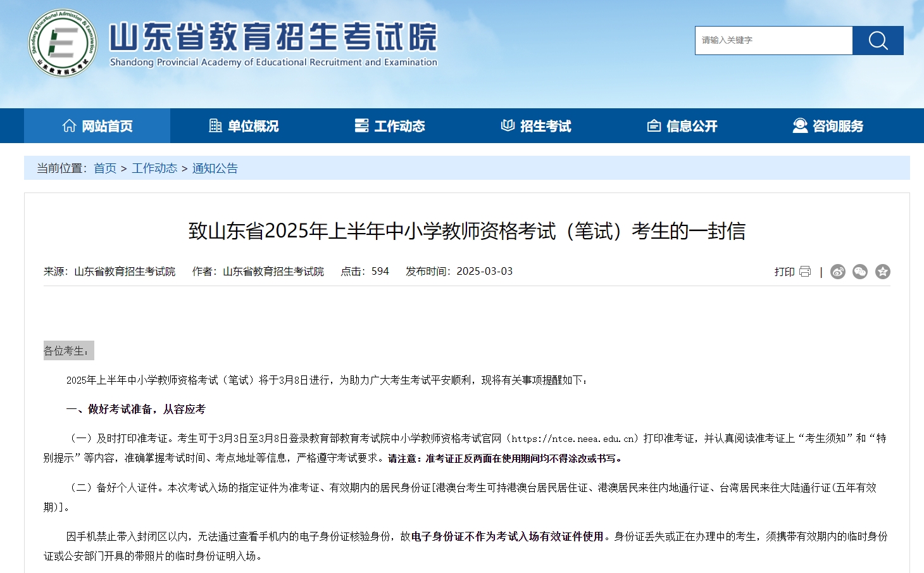The width and height of the screenshot is (924, 573).
Task: Click the 点击: 594 view count
Action: [x=365, y=272]
